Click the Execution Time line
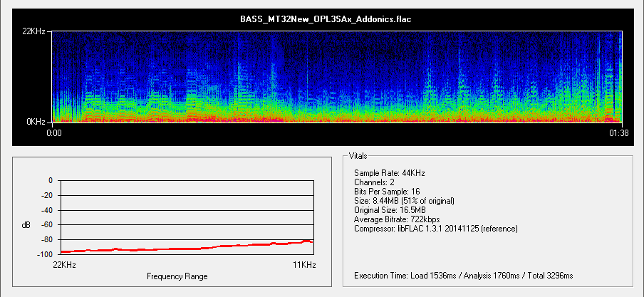 click(463, 275)
